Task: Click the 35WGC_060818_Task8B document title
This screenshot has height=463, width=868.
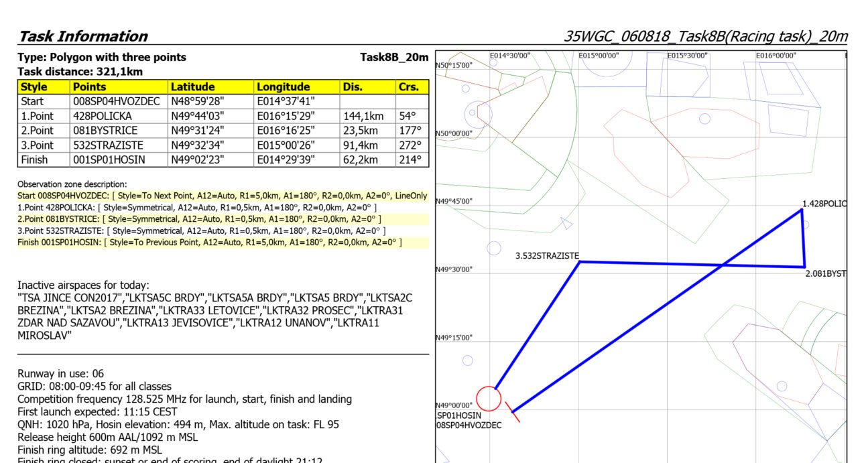Action: point(705,36)
